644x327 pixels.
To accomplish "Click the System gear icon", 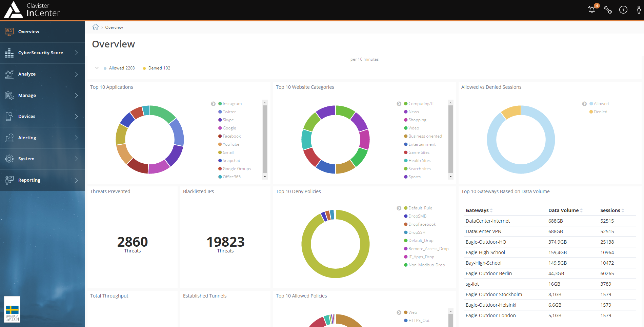I will pyautogui.click(x=9, y=159).
